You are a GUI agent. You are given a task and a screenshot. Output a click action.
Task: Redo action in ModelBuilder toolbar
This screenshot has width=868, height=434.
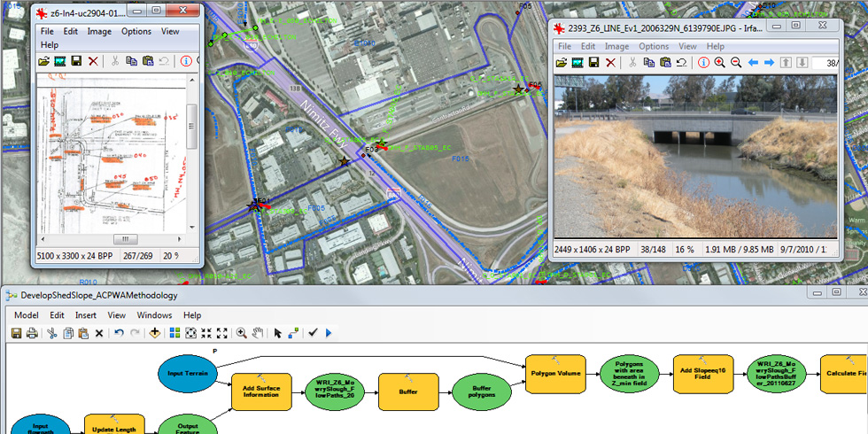(x=134, y=333)
